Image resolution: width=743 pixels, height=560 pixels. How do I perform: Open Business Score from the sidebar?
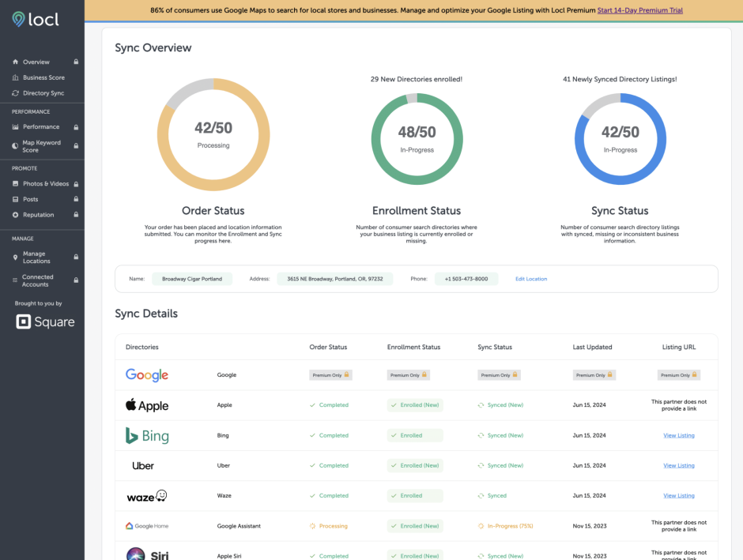pos(15,77)
